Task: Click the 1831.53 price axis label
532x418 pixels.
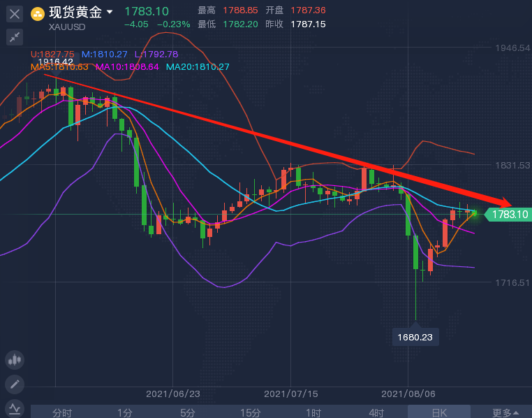Action: pos(512,166)
